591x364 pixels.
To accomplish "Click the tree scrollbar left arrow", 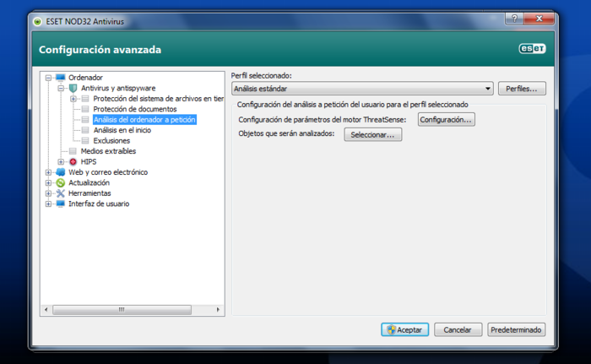I will pyautogui.click(x=46, y=310).
